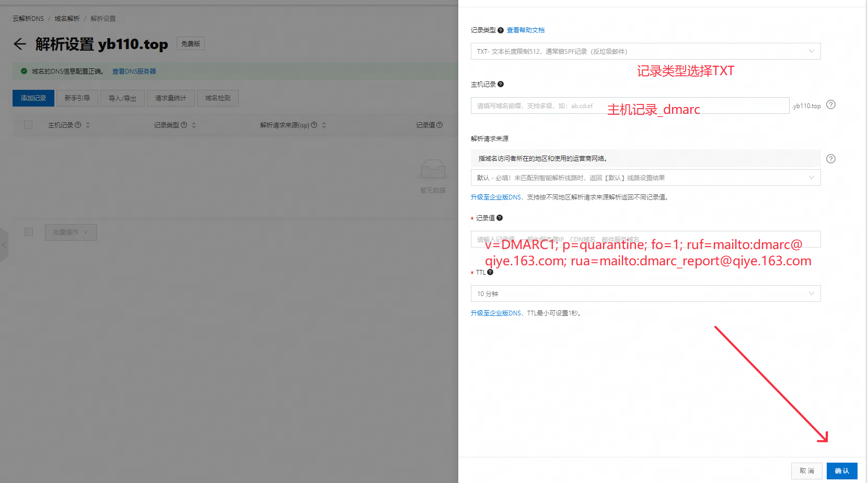The width and height of the screenshot is (868, 483).
Task: Click 解析设置 breadcrumb item
Action: coord(103,18)
